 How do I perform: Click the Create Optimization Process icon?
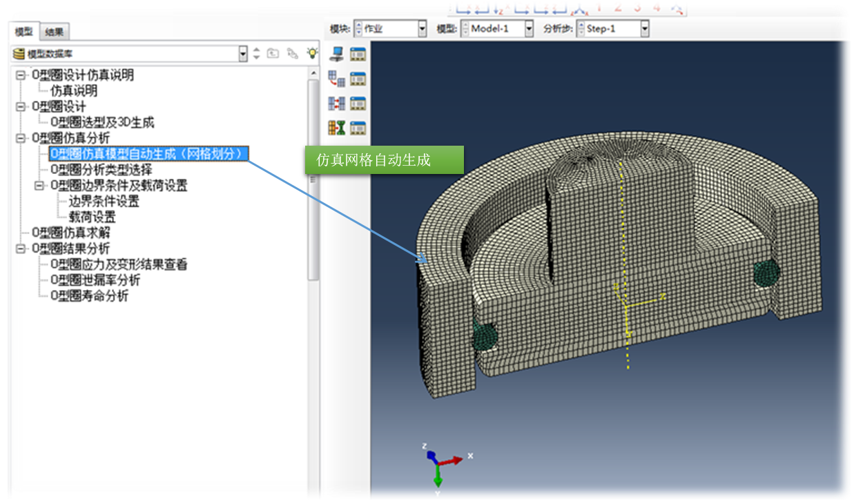pyautogui.click(x=336, y=128)
